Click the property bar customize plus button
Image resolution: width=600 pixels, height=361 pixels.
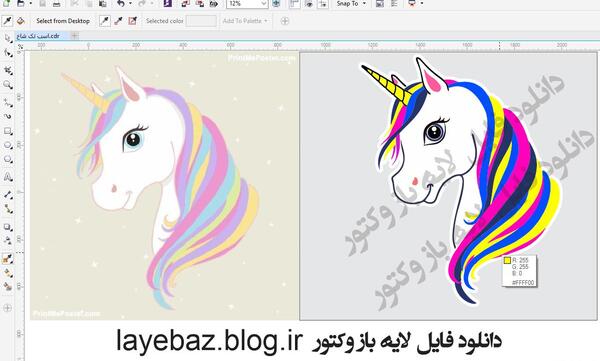[285, 21]
